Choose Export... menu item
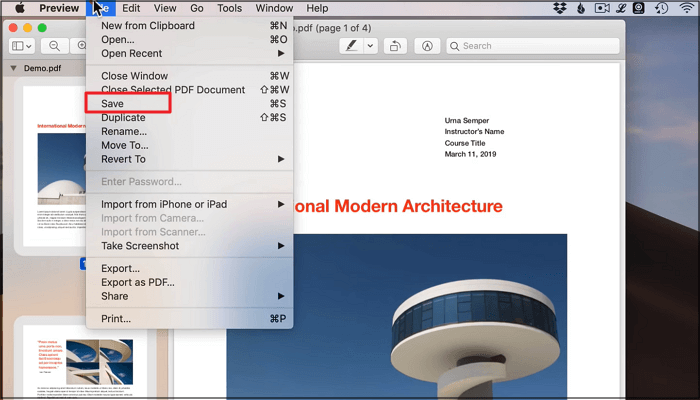Screen dimensions: 700x400 (189, 268)
